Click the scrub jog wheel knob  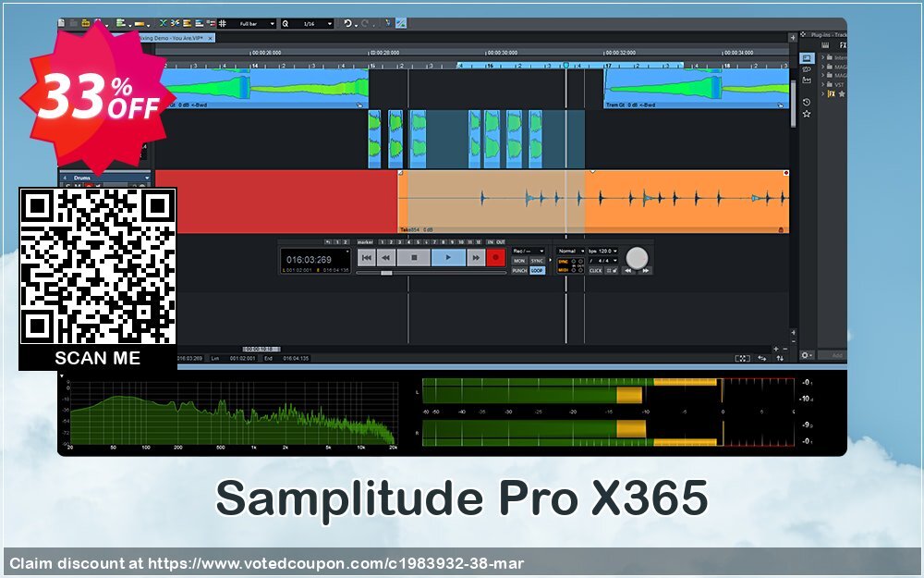pos(637,258)
